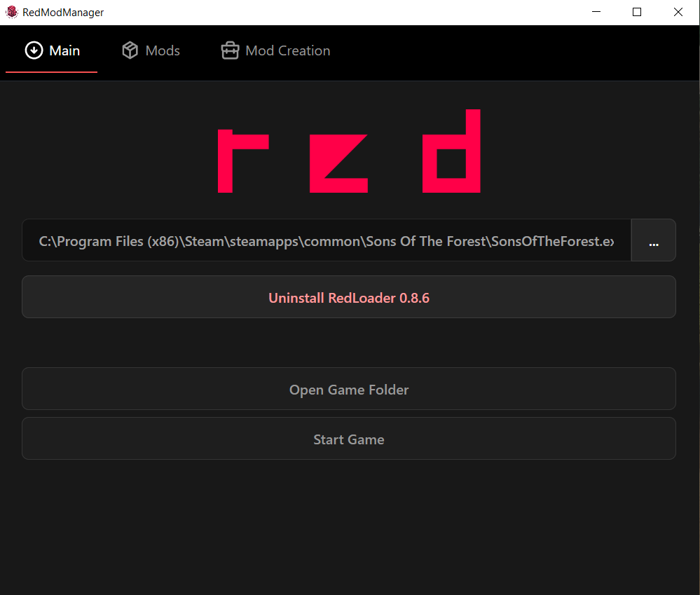This screenshot has width=700, height=595.
Task: Click Open Game Folder
Action: 349,389
